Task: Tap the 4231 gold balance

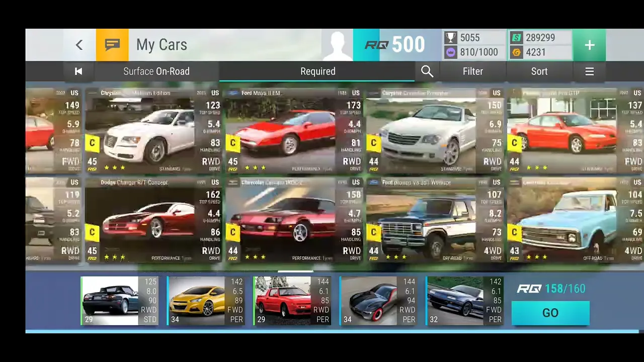Action: click(536, 52)
